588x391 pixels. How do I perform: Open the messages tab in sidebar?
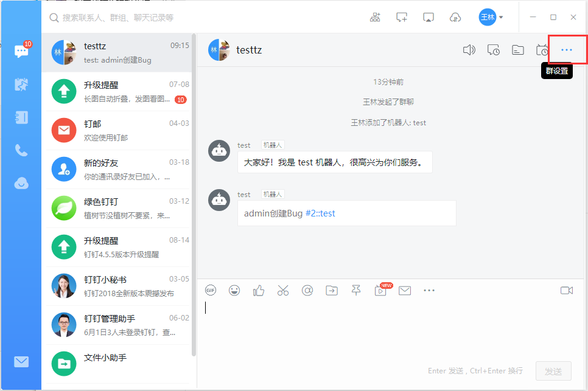[x=21, y=51]
